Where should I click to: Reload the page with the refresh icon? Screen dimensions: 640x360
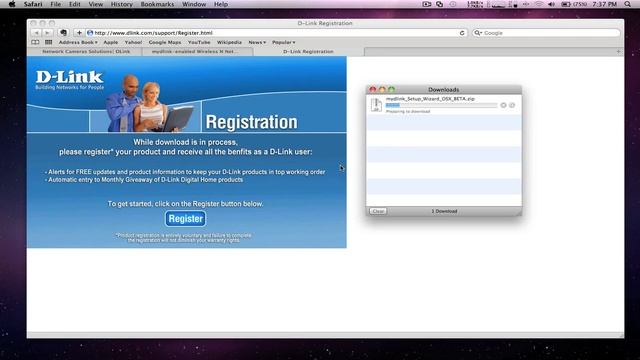click(462, 33)
